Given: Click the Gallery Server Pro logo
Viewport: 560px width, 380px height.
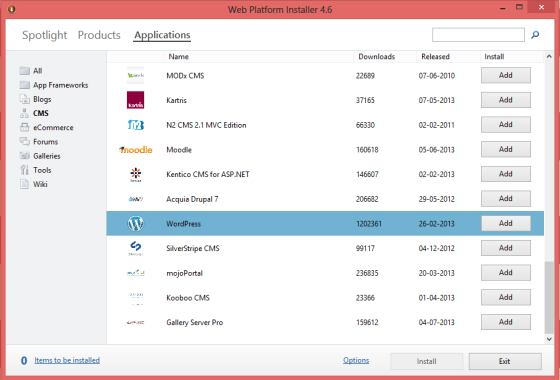Looking at the screenshot, I should tap(136, 322).
